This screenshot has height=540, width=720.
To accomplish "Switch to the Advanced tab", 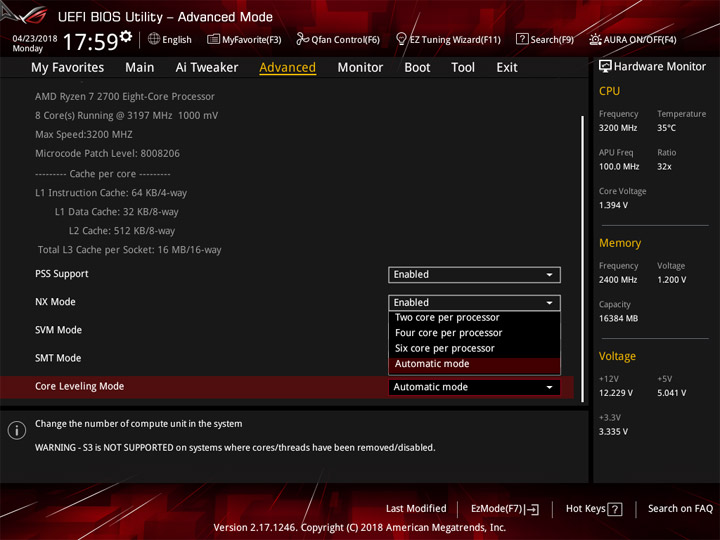I will pos(287,68).
